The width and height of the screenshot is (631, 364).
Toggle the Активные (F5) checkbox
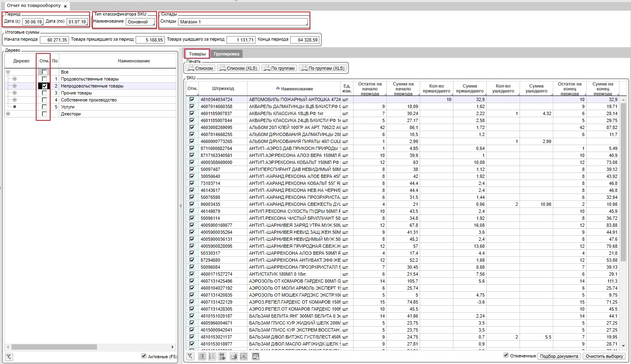coord(144,357)
